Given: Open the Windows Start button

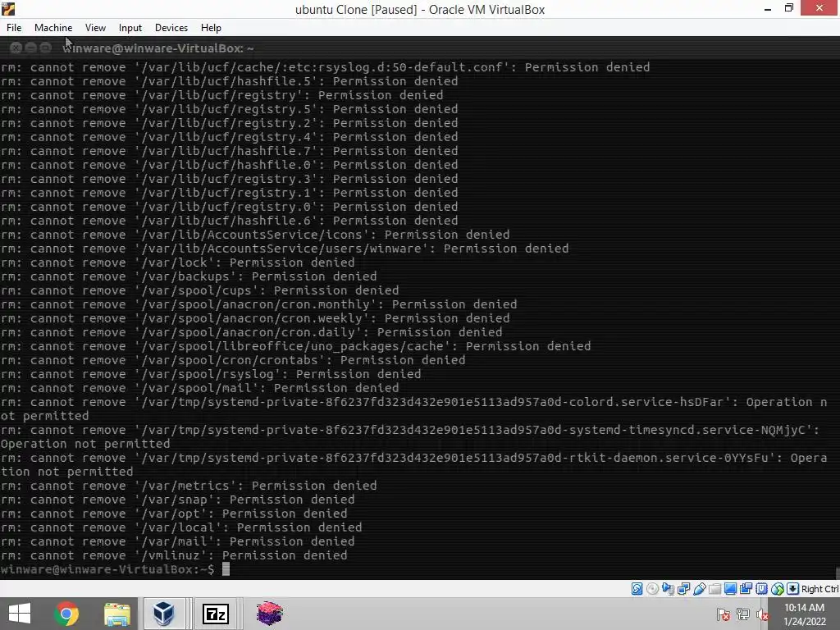Looking at the screenshot, I should tap(20, 614).
